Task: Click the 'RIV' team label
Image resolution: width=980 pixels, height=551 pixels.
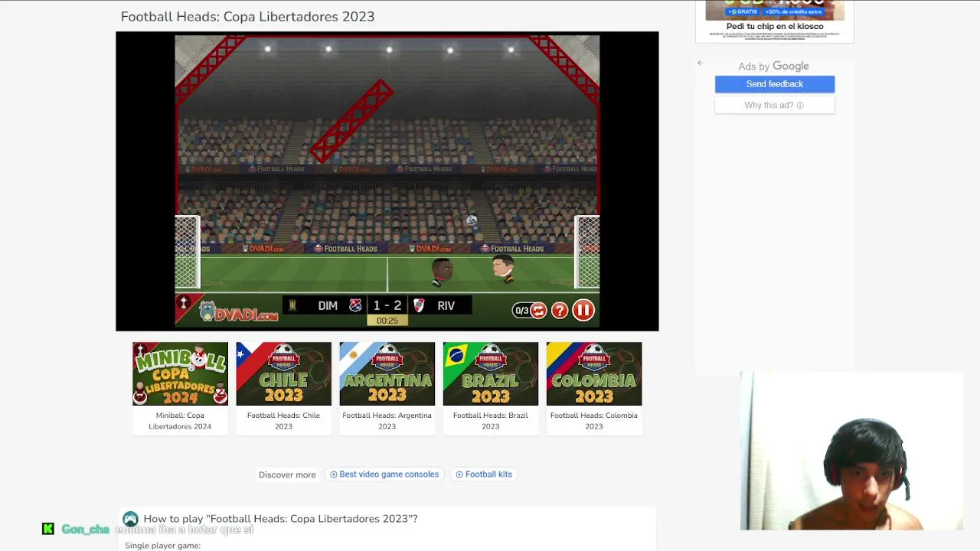Action: [x=446, y=305]
